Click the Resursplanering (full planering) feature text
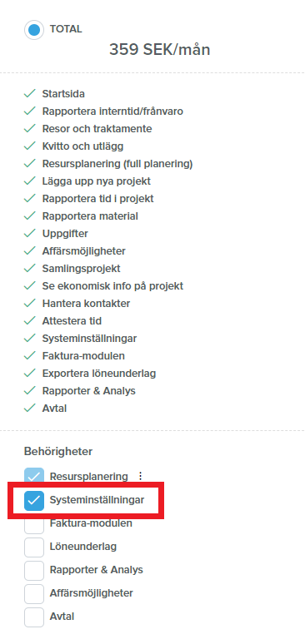This screenshot has width=305, height=644. [x=117, y=164]
